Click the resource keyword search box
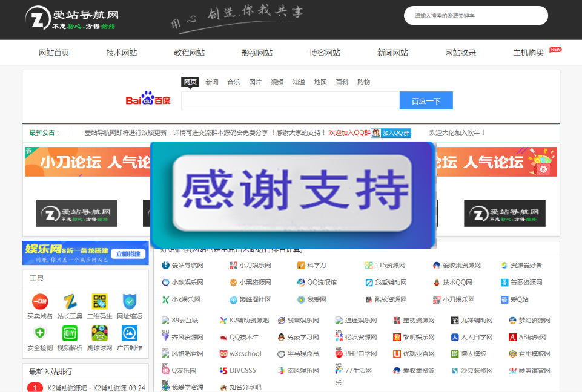Screen dimensions: 582x392 coord(475,15)
